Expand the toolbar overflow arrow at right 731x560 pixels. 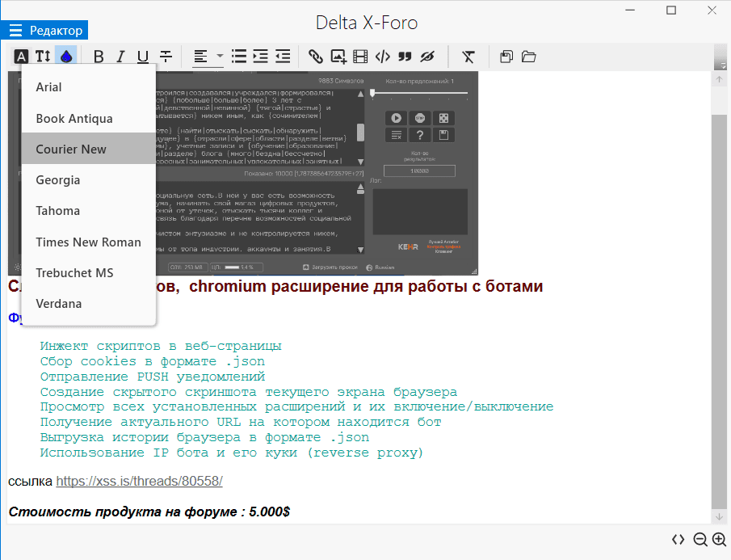(x=720, y=58)
